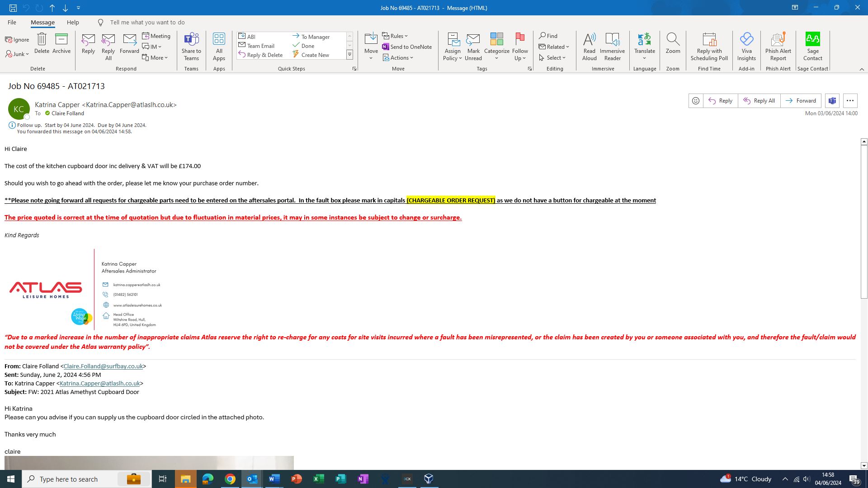
Task: Switch to the Help tab
Action: (73, 22)
